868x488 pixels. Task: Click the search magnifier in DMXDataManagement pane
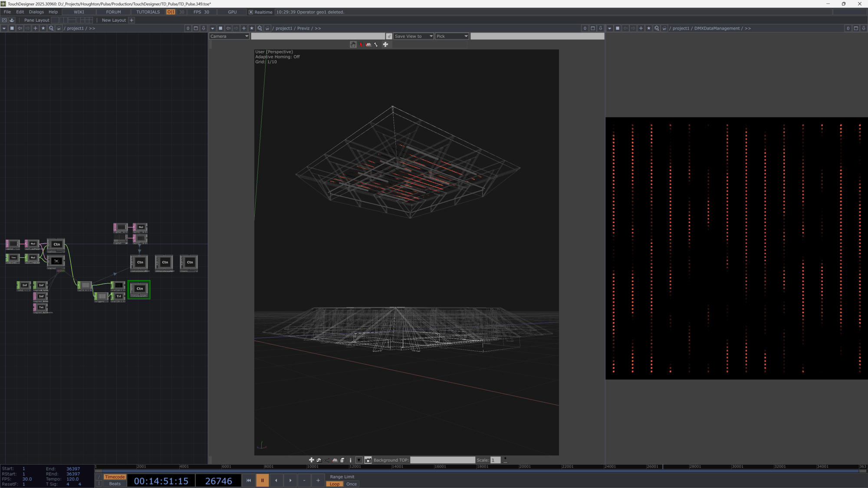pyautogui.click(x=657, y=28)
